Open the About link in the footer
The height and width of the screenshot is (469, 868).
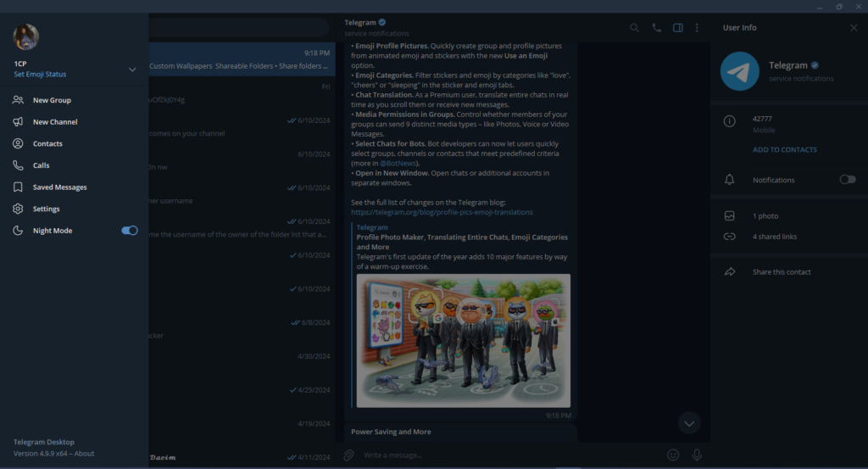84,454
